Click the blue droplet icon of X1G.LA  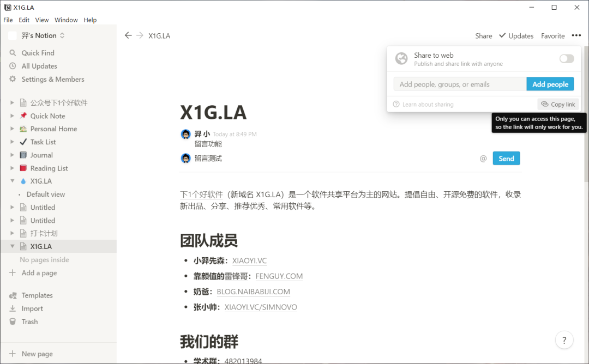(23, 181)
